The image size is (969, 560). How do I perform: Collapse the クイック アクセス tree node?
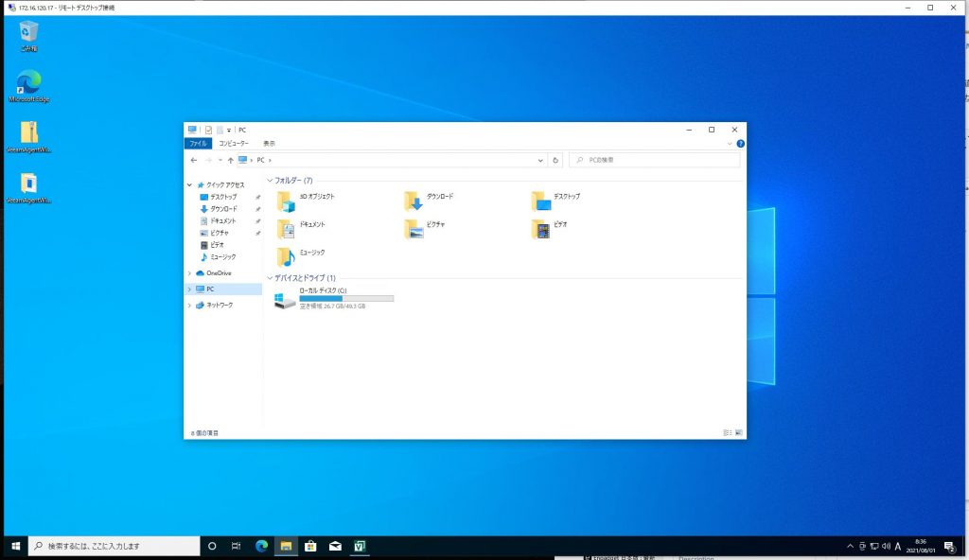click(x=189, y=184)
